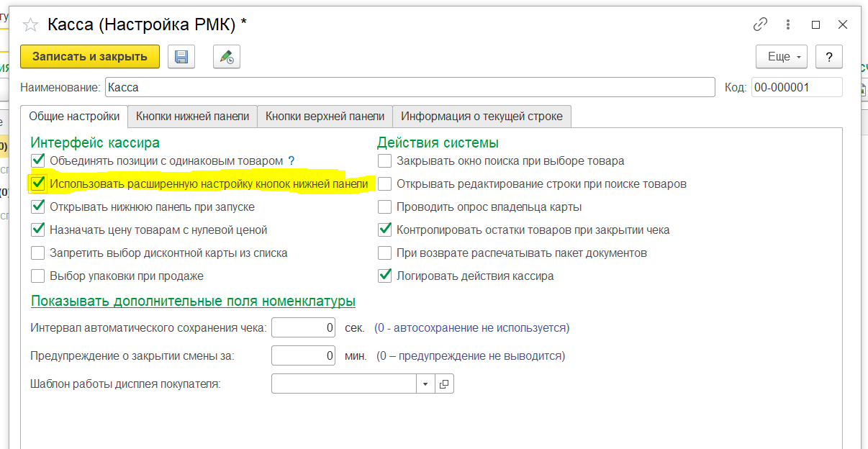Copy link via chain icon
Image resolution: width=868 pixels, height=449 pixels.
click(760, 24)
